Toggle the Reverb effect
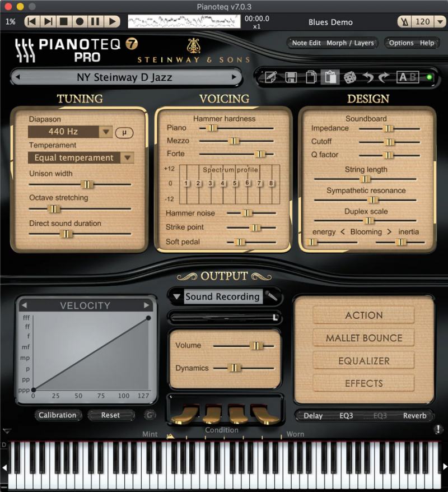 tap(414, 415)
